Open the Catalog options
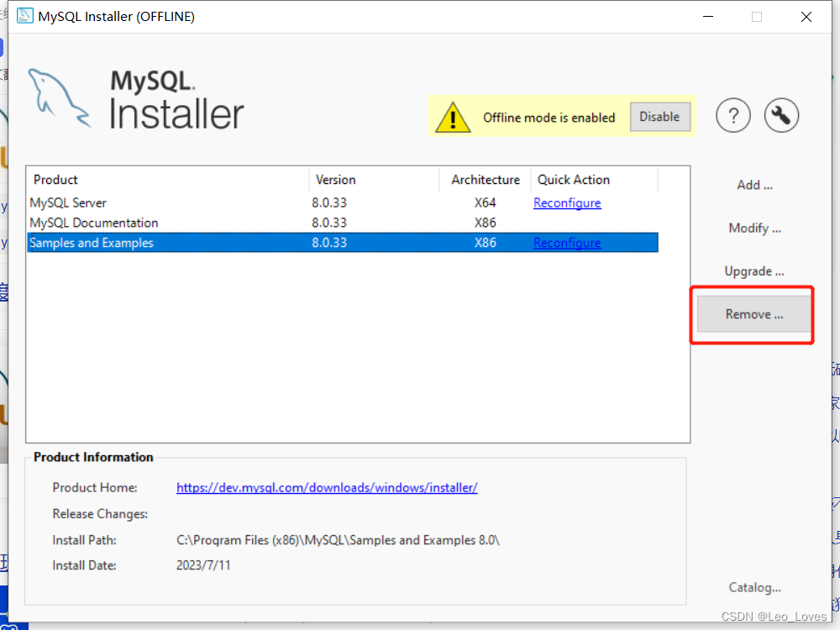 coord(753,587)
